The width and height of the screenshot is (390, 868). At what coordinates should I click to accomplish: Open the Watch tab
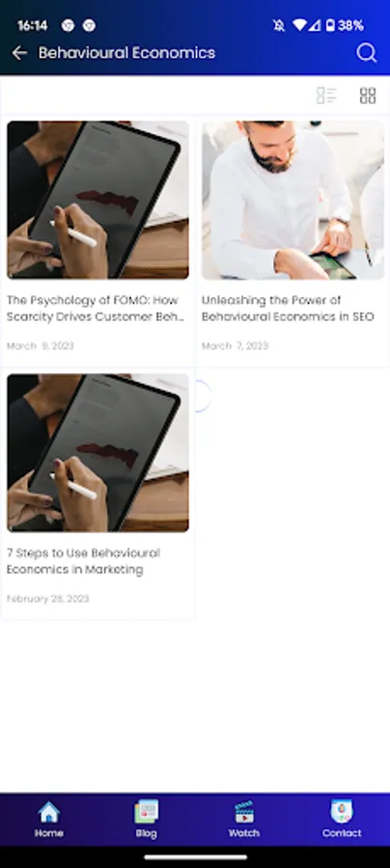point(243,819)
